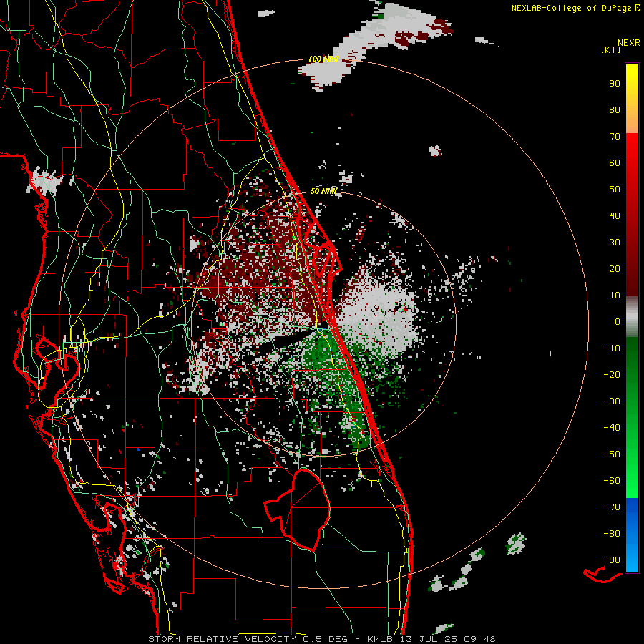Click the 70 value on velocity scale

click(615, 137)
